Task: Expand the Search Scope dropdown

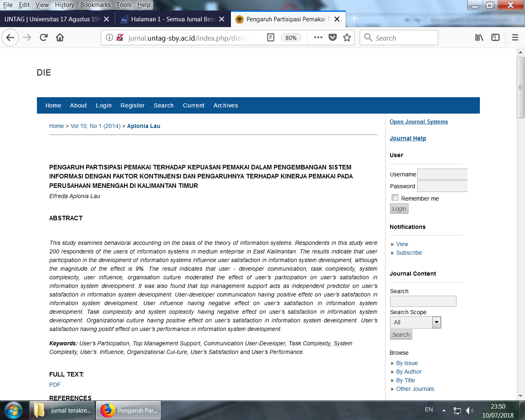Action: click(x=436, y=322)
